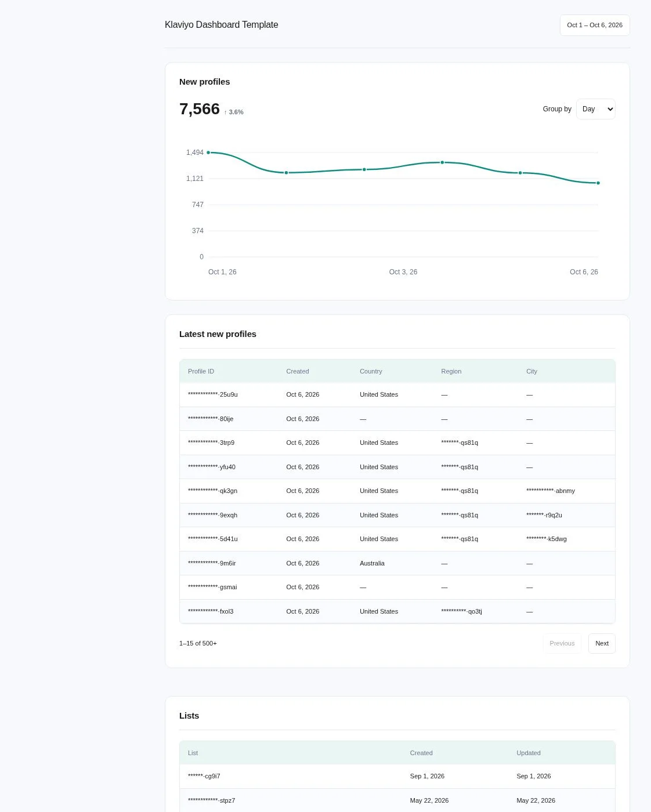Select profile ID ending in qk3gn
This screenshot has height=812, width=651.
tap(212, 491)
